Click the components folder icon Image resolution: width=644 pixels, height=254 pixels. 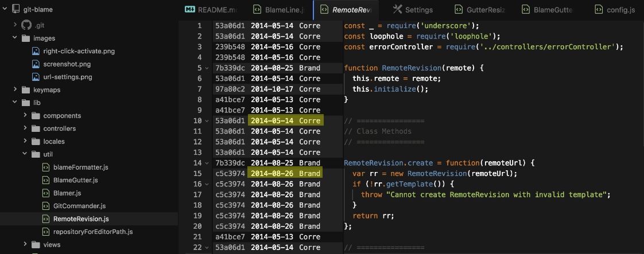coord(36,116)
